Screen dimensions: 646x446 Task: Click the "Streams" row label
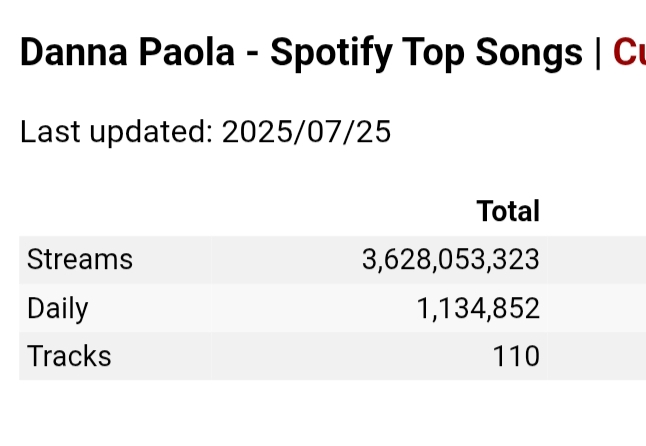(80, 259)
